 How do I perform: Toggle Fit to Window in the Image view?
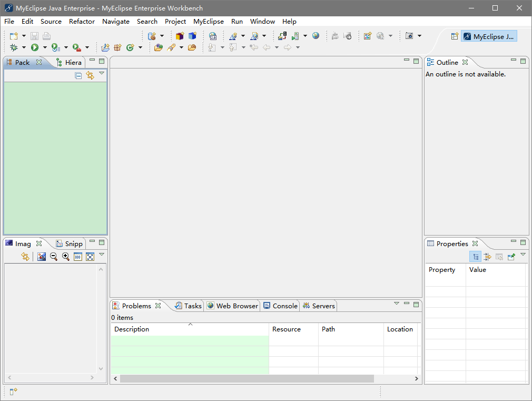coord(90,257)
